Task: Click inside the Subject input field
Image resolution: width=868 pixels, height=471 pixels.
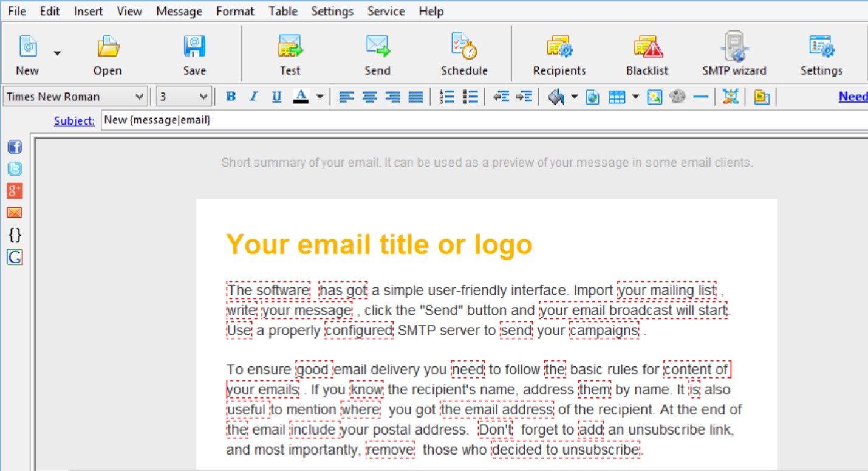Action: [x=243, y=120]
